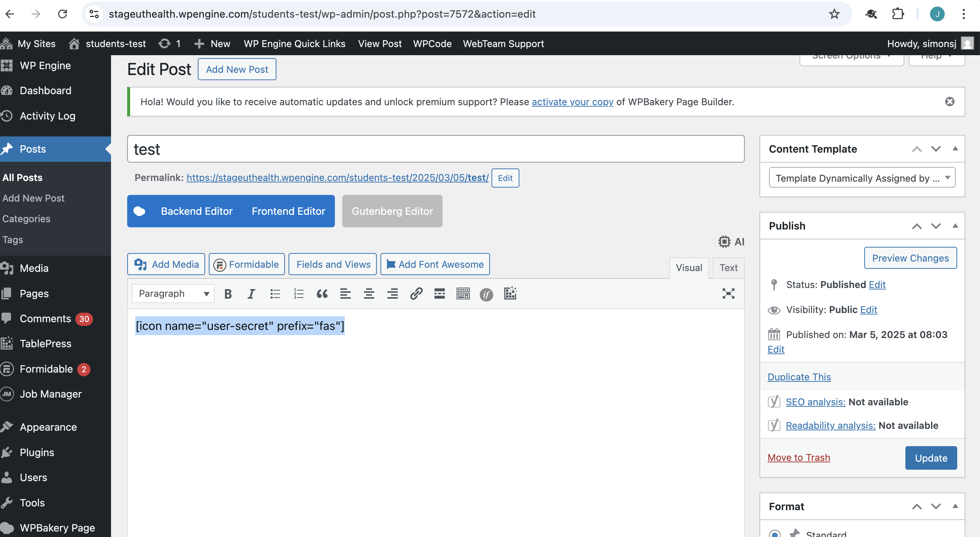Move Content Template panel down

click(936, 149)
